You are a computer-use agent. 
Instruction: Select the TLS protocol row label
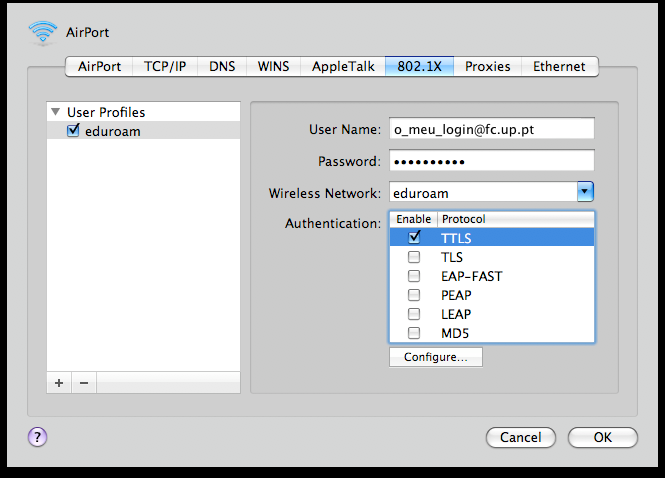(x=452, y=257)
